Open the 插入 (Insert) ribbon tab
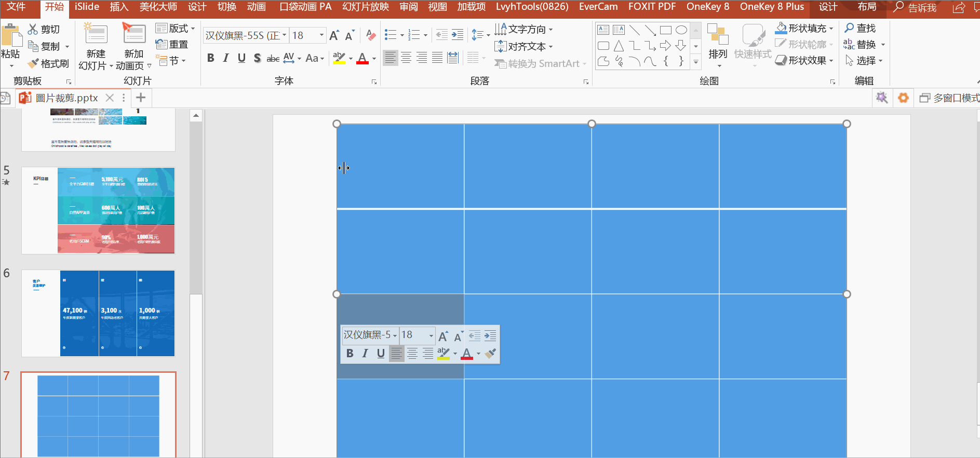The image size is (980, 458). point(119,7)
